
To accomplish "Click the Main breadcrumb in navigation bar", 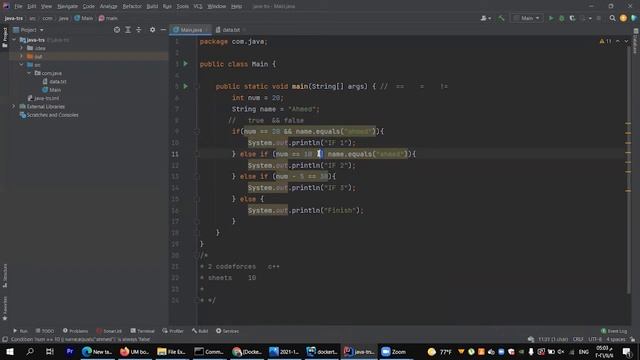I will click(84, 18).
